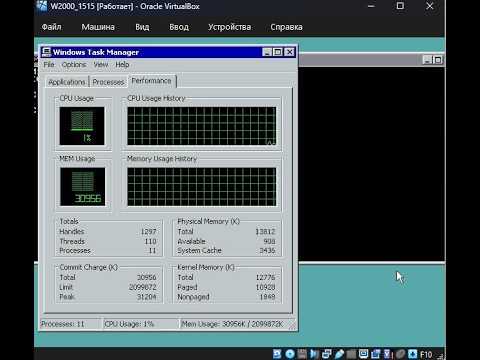The image size is (480, 360).
Task: Click the F10 host key label
Action: (x=426, y=354)
